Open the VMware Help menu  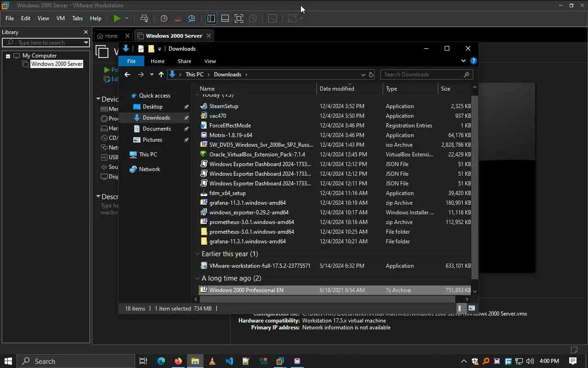[96, 18]
